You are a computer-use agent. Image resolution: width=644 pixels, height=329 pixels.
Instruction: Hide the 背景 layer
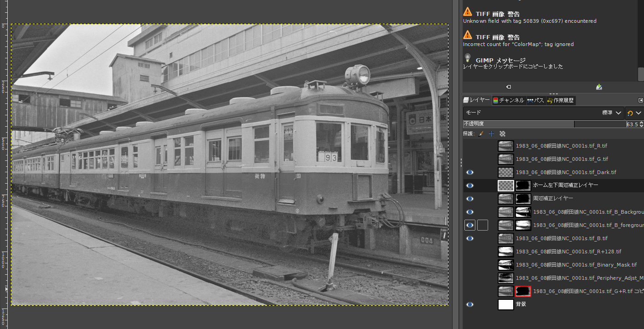[x=470, y=304]
